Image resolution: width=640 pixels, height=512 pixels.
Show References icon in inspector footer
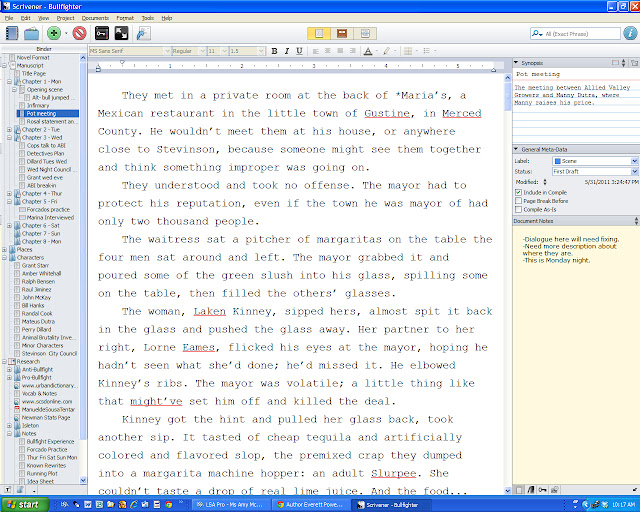pos(531,490)
